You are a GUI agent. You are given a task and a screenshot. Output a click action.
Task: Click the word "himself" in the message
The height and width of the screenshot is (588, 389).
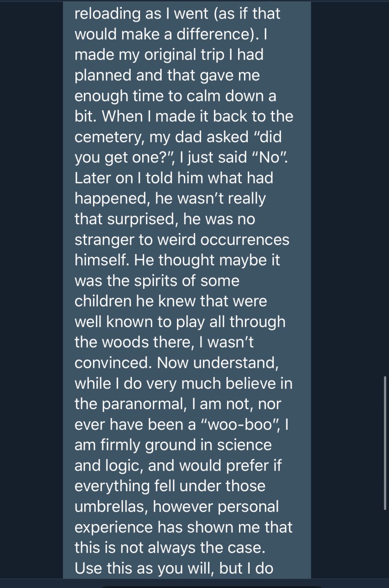[101, 260]
